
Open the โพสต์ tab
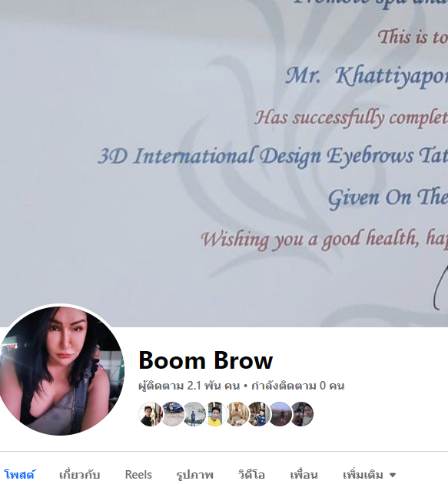point(20,475)
